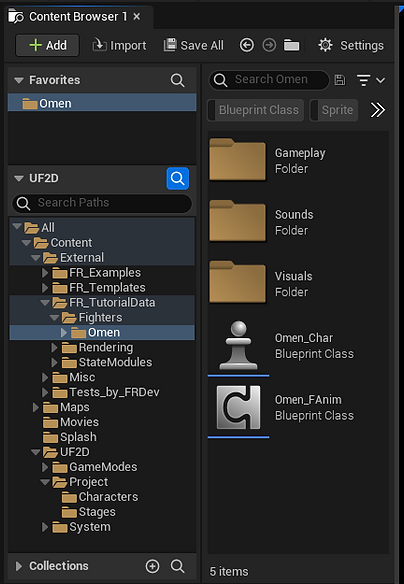The width and height of the screenshot is (404, 584).
Task: Select the Characters folder in tree
Action: pos(100,497)
